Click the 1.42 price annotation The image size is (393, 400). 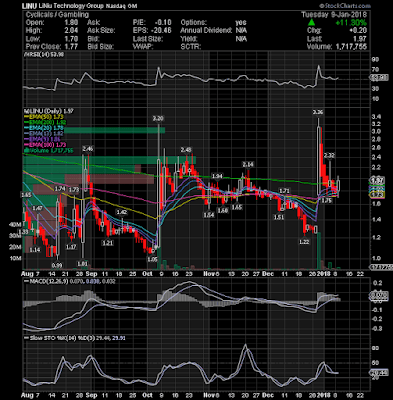pos(122,212)
